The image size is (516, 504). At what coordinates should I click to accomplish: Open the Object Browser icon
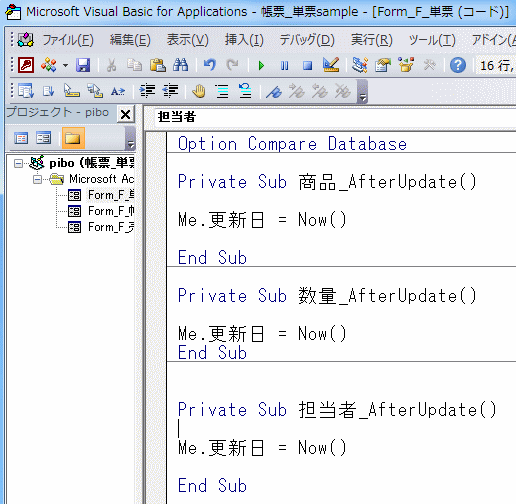pos(406,65)
